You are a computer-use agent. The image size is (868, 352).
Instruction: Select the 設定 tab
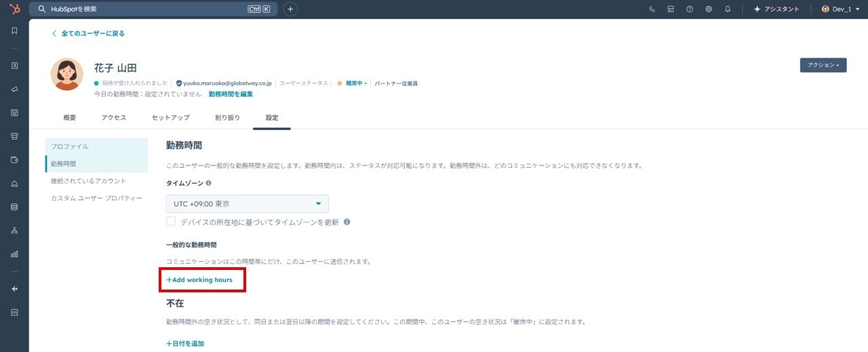(272, 117)
